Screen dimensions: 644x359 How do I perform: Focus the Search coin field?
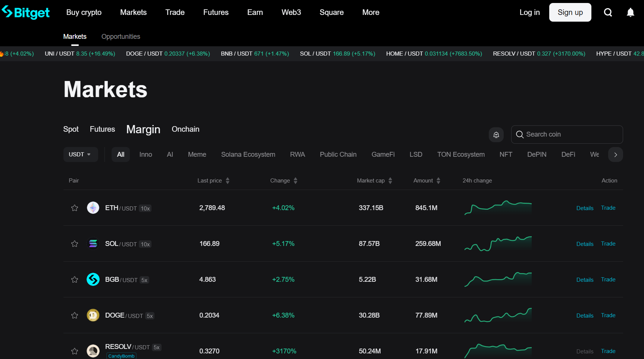567,134
